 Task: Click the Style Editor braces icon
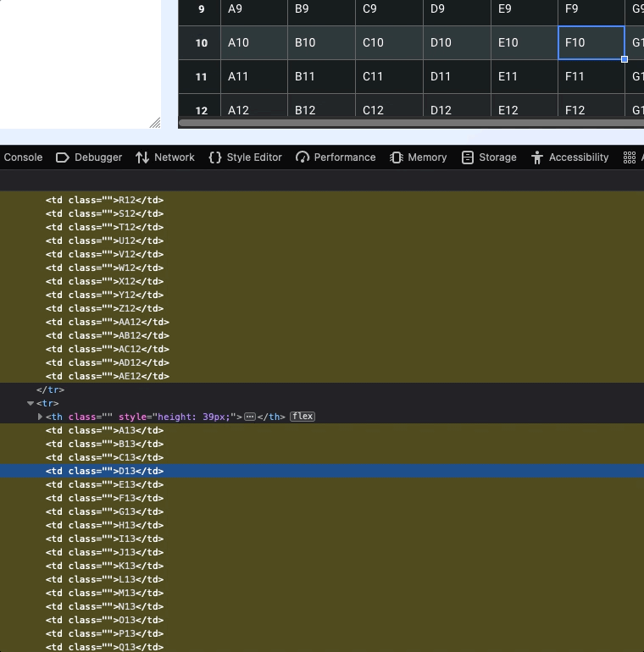point(215,157)
